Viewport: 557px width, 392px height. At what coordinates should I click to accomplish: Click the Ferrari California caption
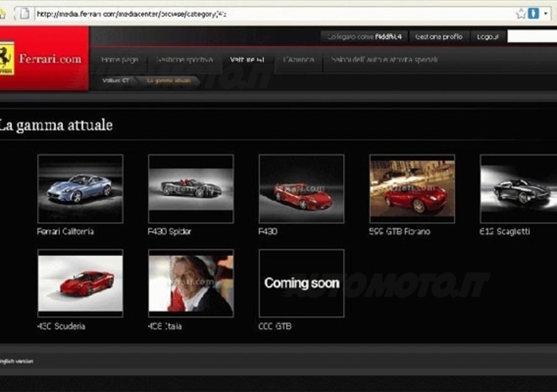[65, 232]
